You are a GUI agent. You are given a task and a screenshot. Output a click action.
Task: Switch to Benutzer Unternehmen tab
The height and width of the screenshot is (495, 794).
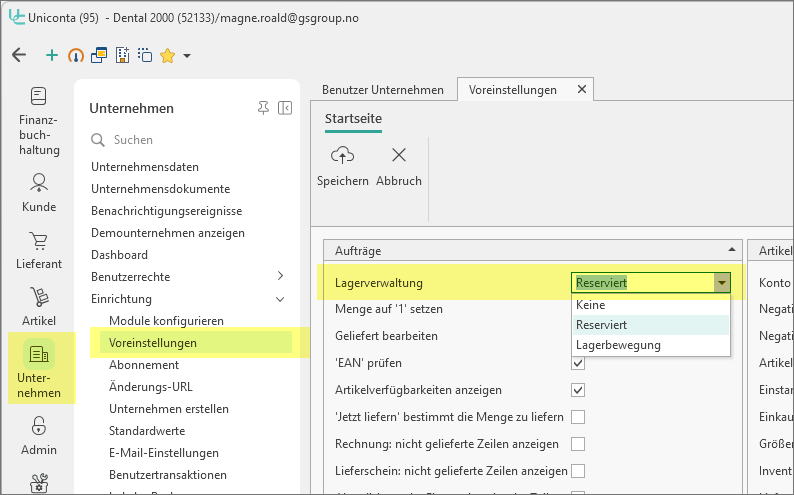(x=383, y=90)
